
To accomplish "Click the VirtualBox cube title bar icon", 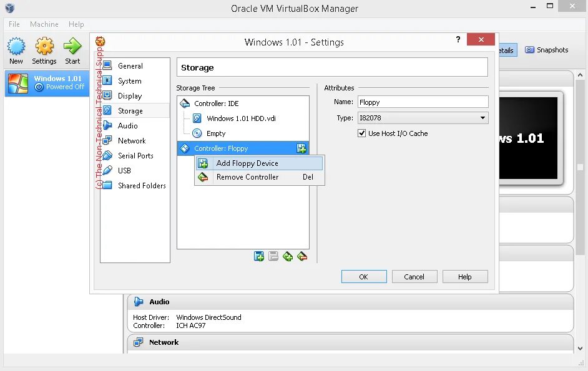I will tap(10, 8).
